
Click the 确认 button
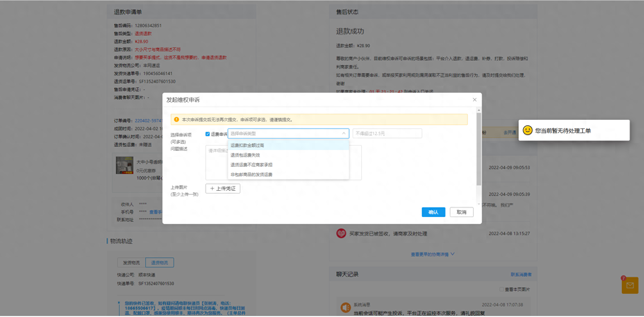tap(433, 212)
